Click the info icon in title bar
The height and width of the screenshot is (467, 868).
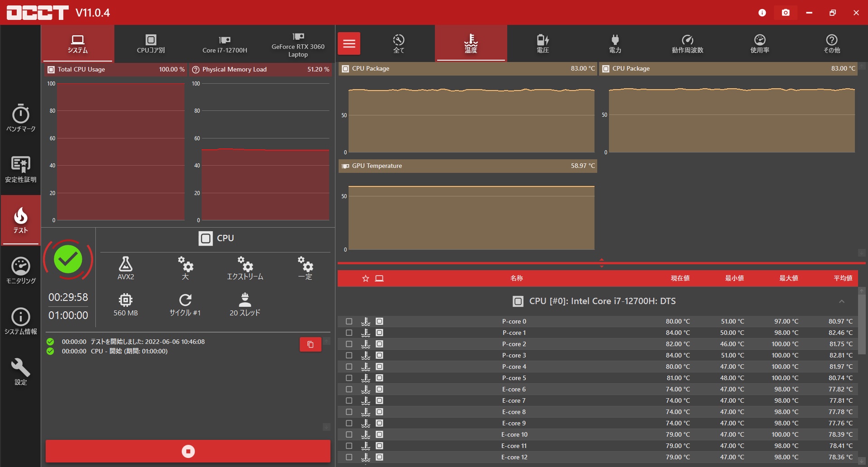coord(762,13)
